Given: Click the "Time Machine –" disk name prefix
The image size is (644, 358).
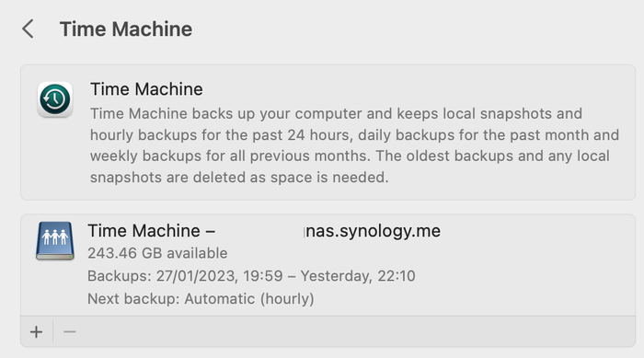Looking at the screenshot, I should (151, 231).
